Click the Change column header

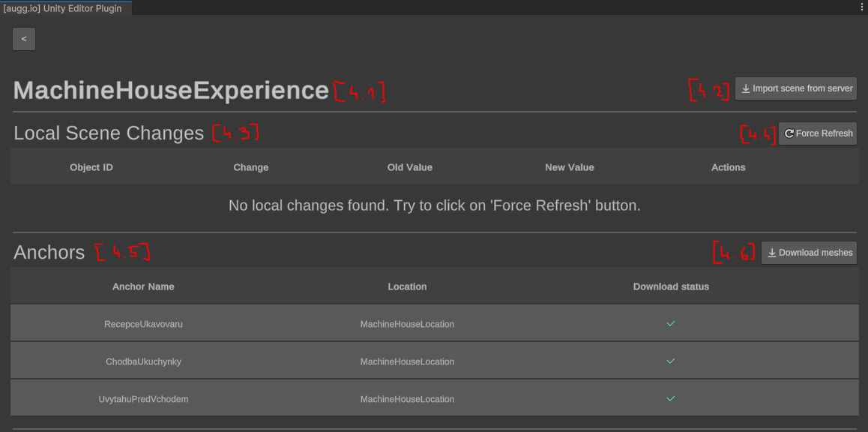point(251,167)
